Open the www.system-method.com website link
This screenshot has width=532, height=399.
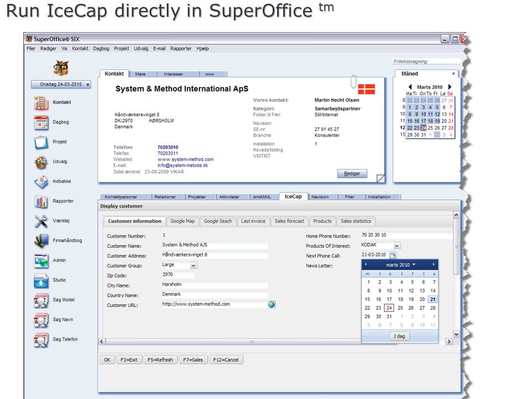click(x=186, y=160)
